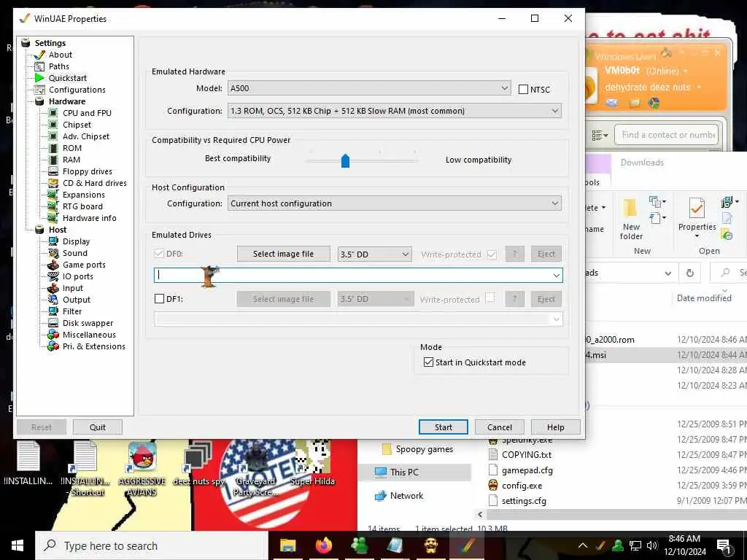Select Chipset in the settings tree

[77, 125]
